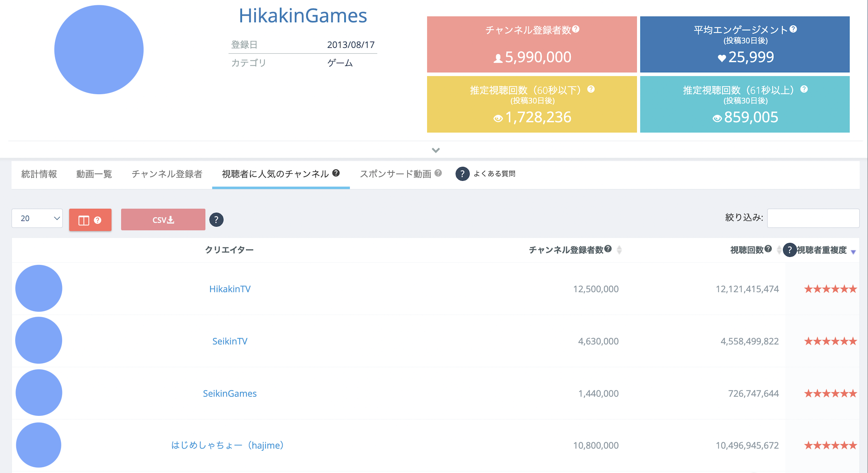This screenshot has height=473, width=868.
Task: Click help icon next to 視聴回数 column header
Action: 768,249
